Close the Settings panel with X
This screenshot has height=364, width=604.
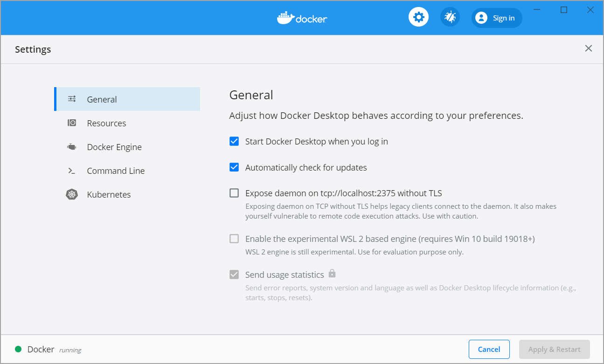tap(589, 48)
